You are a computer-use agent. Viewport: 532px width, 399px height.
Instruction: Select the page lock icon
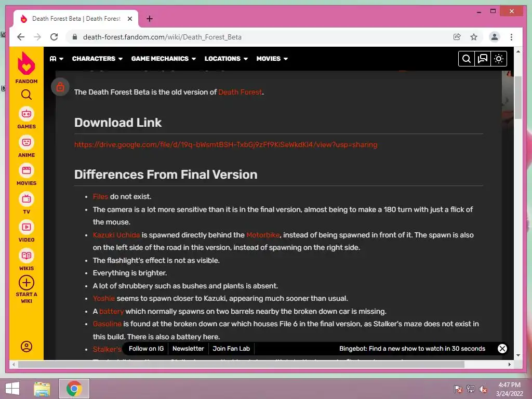pos(60,87)
